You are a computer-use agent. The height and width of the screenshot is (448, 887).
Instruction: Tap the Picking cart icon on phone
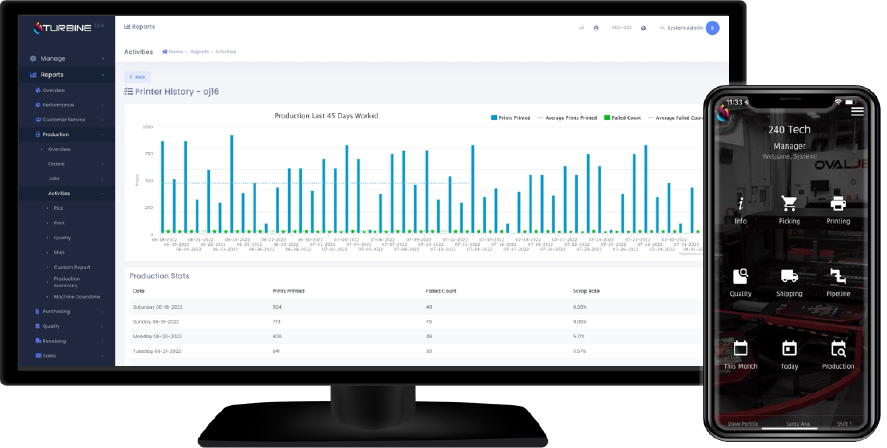789,204
